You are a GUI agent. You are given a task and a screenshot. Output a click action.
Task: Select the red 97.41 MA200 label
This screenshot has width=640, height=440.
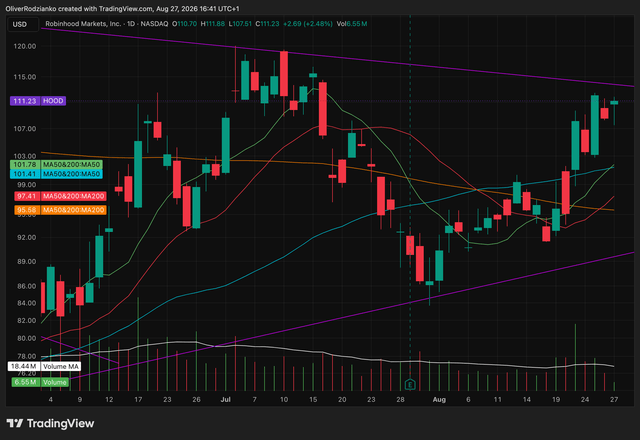[x=60, y=196]
